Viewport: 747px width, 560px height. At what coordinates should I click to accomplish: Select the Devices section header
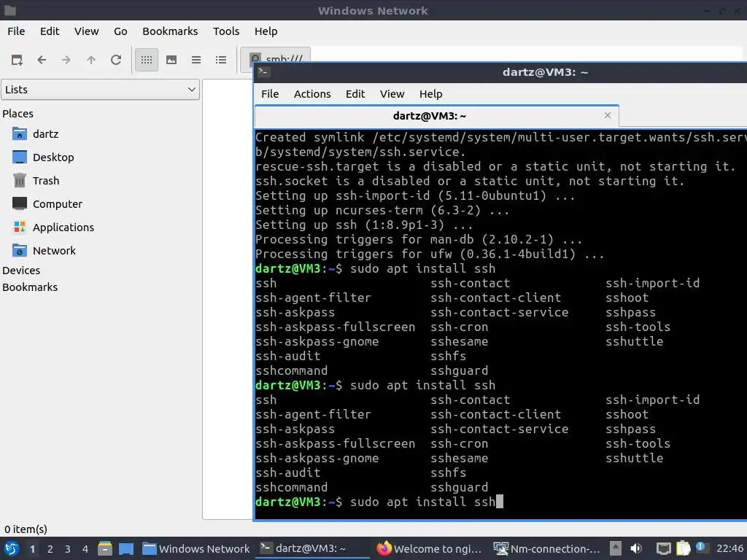(21, 271)
